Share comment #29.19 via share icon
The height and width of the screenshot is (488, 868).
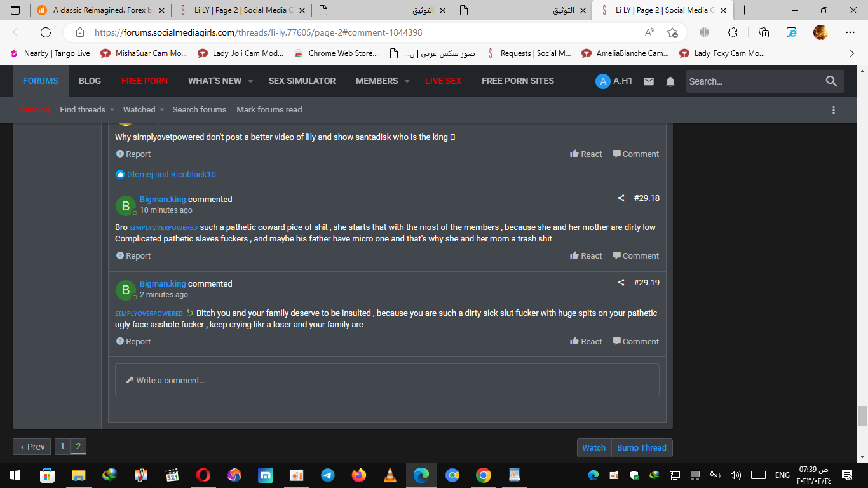pyautogui.click(x=621, y=283)
